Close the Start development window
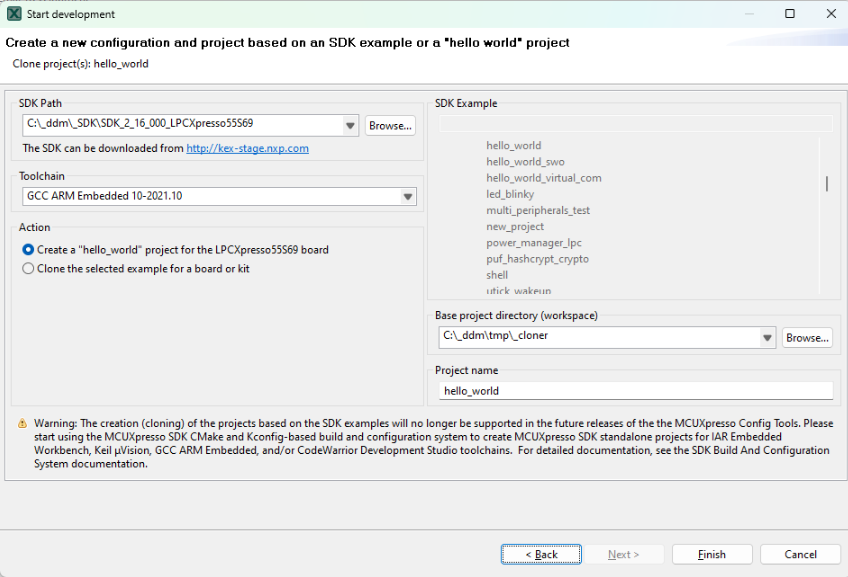Viewport: 848px width, 577px height. pyautogui.click(x=831, y=14)
